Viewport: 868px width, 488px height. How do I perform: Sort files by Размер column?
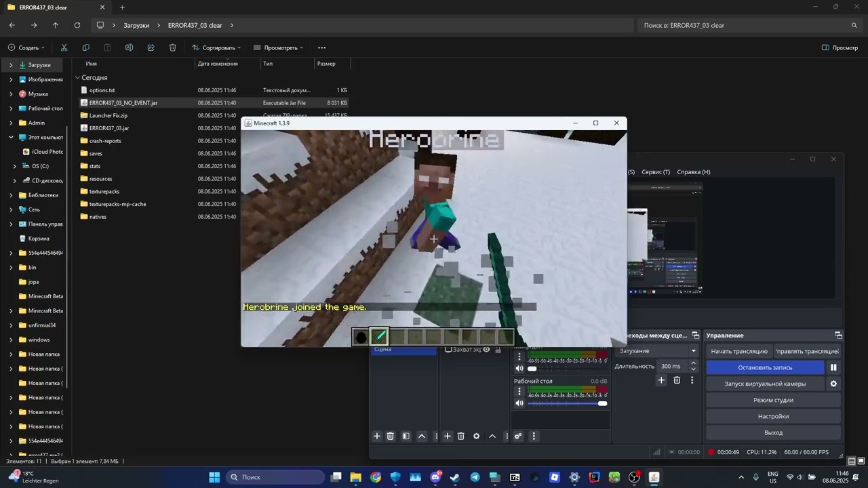click(x=326, y=64)
